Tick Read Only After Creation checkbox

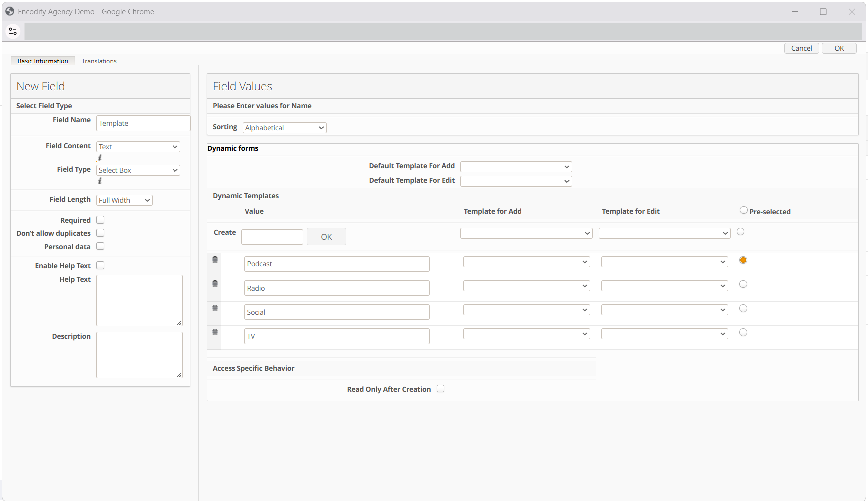pos(440,389)
